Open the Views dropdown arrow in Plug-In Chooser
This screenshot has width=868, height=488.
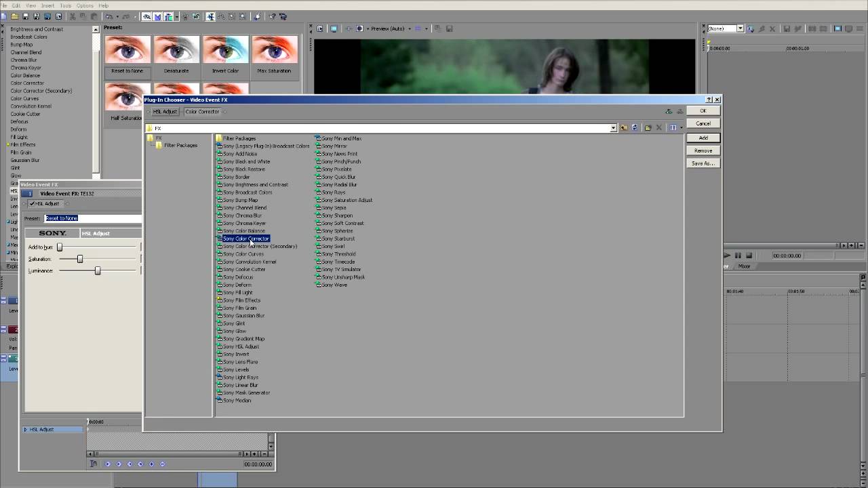click(x=681, y=127)
